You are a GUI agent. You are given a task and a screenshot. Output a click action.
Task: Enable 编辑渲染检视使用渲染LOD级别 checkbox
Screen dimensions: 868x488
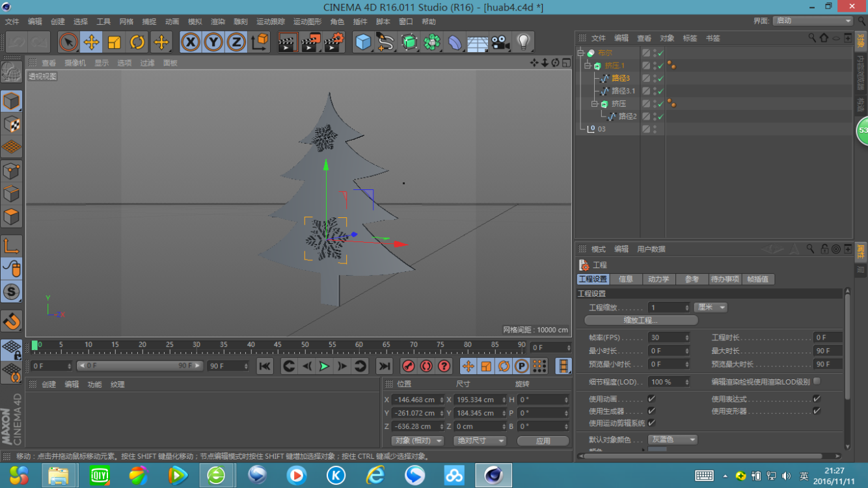tap(817, 382)
